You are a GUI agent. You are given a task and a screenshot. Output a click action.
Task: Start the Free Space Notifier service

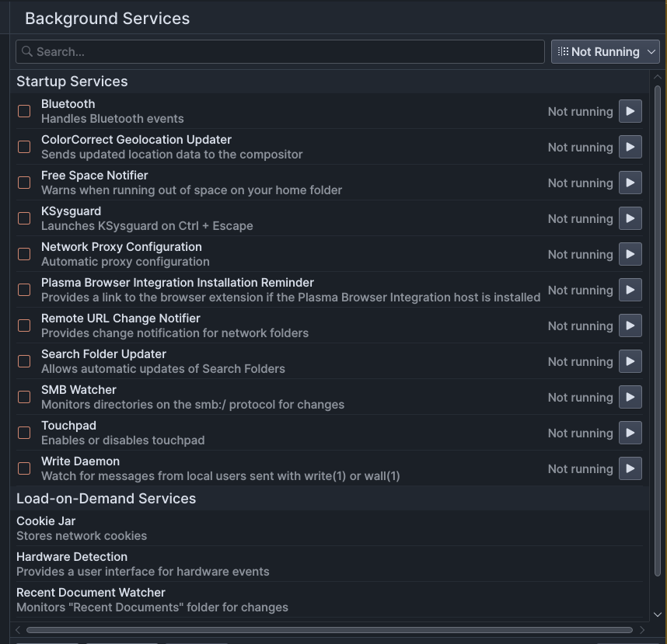630,183
